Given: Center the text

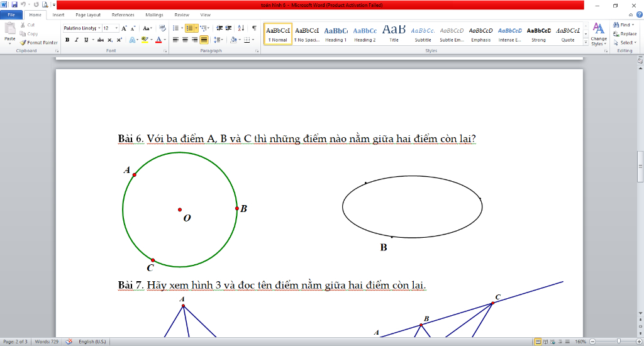Looking at the screenshot, I should tap(186, 40).
